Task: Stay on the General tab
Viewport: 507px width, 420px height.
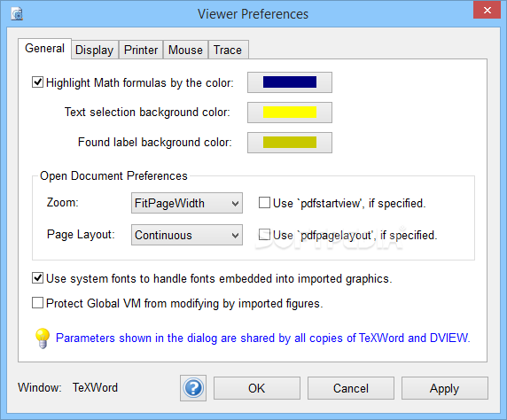Action: point(44,49)
